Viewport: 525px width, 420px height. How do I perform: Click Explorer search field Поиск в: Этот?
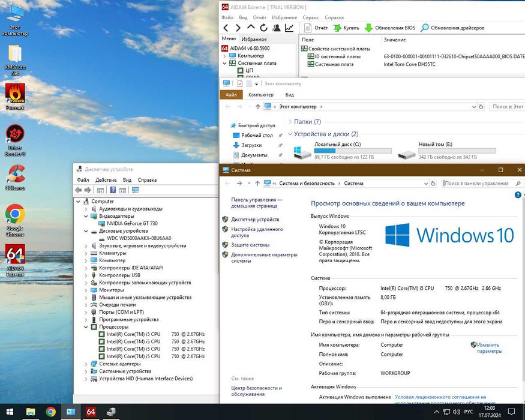507,107
